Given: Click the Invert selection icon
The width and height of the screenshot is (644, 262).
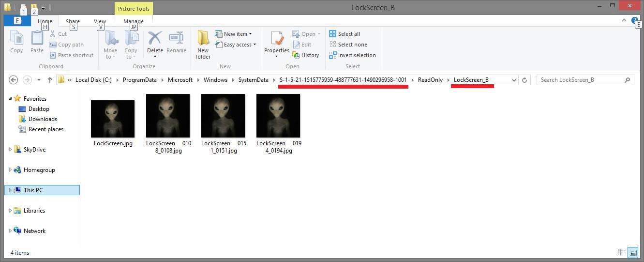Looking at the screenshot, I should tap(333, 55).
